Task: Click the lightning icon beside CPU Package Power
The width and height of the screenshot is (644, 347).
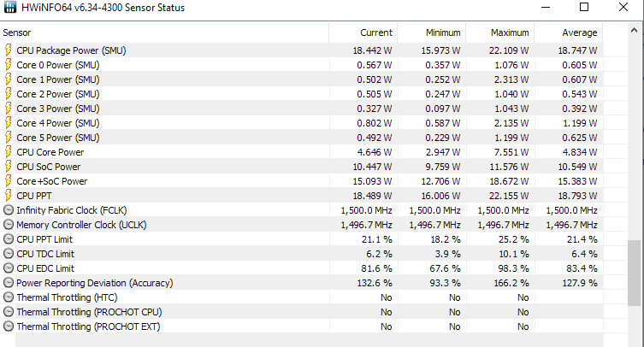Action: coord(9,50)
